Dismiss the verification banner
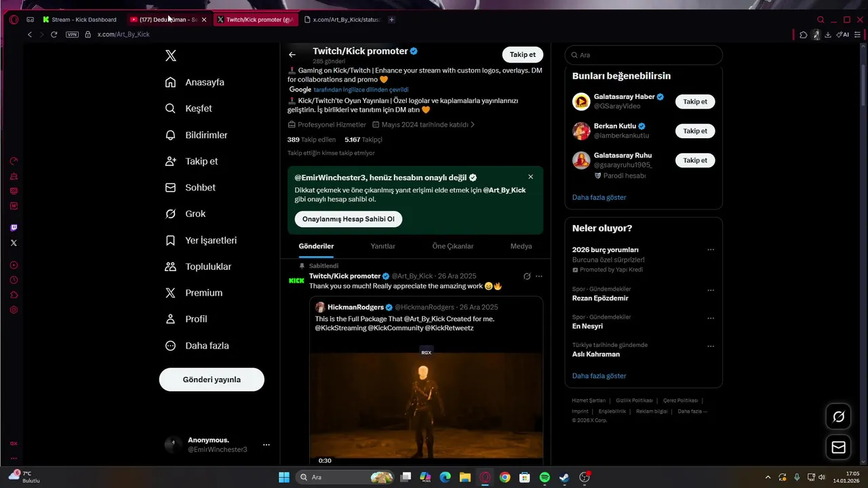The height and width of the screenshot is (488, 868). tap(530, 177)
